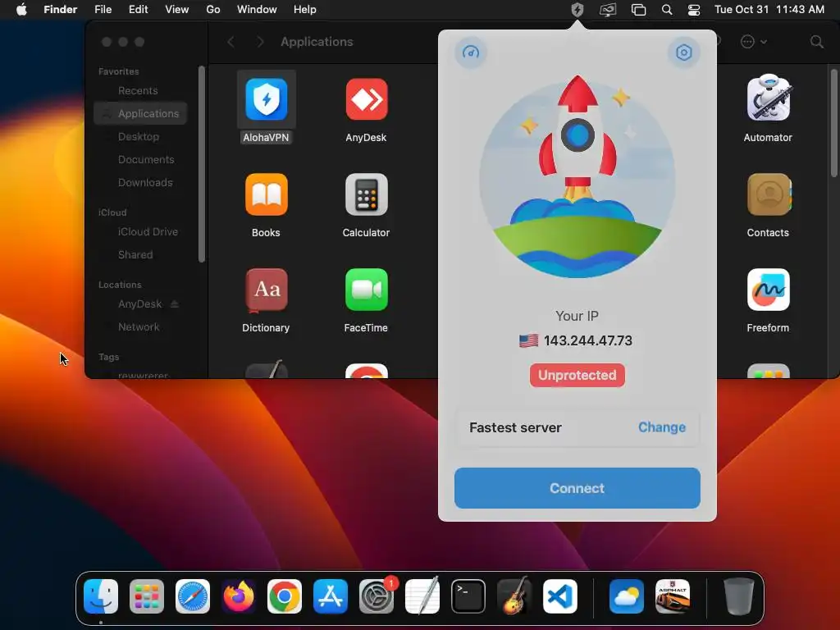Select AlohaVPN app in Applications folder
Screen dimensions: 840x630
267,99
